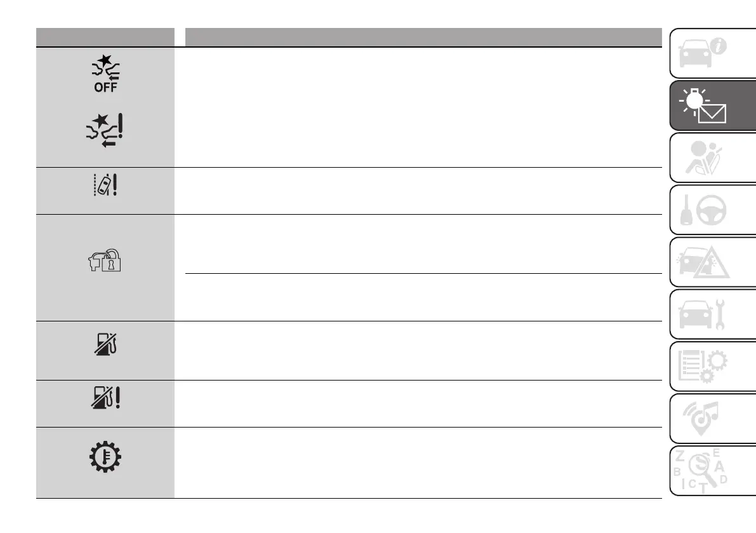Click the wide gray header above description column
Viewport: 756px width, 533px height.
(420, 37)
